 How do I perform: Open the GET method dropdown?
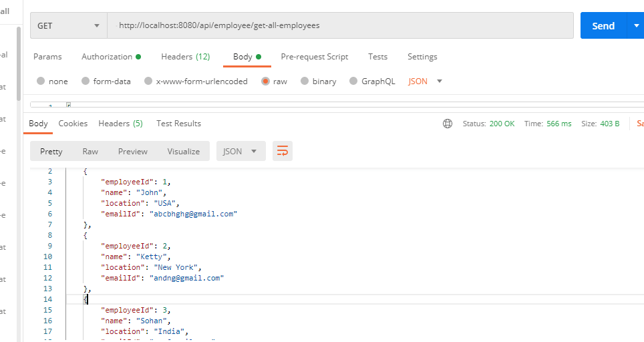point(69,25)
